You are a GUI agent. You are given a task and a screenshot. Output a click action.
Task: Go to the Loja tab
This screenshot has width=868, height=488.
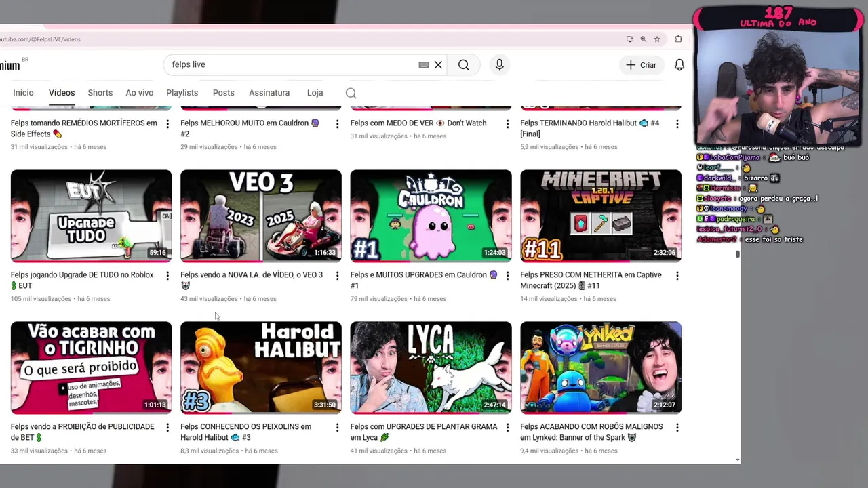[x=315, y=93]
